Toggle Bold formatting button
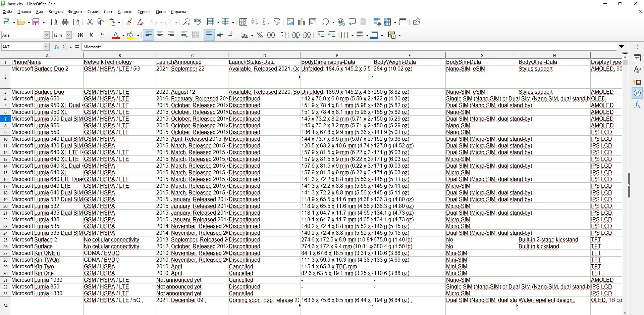This screenshot has width=644, height=315. [x=80, y=35]
